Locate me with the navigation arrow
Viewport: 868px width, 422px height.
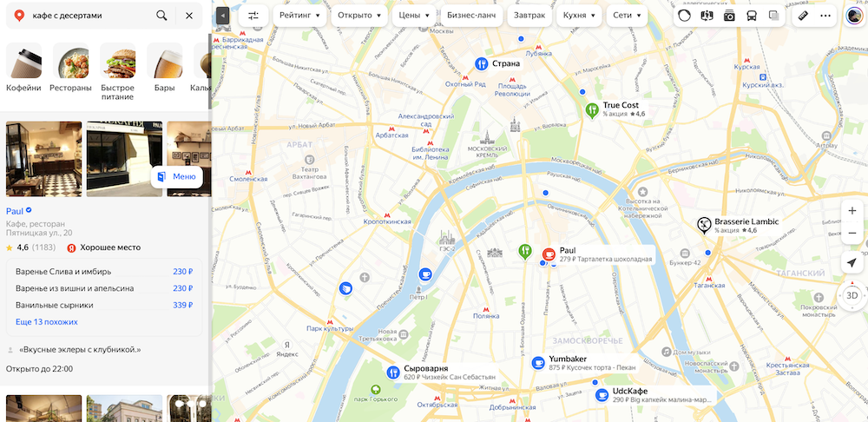click(852, 264)
